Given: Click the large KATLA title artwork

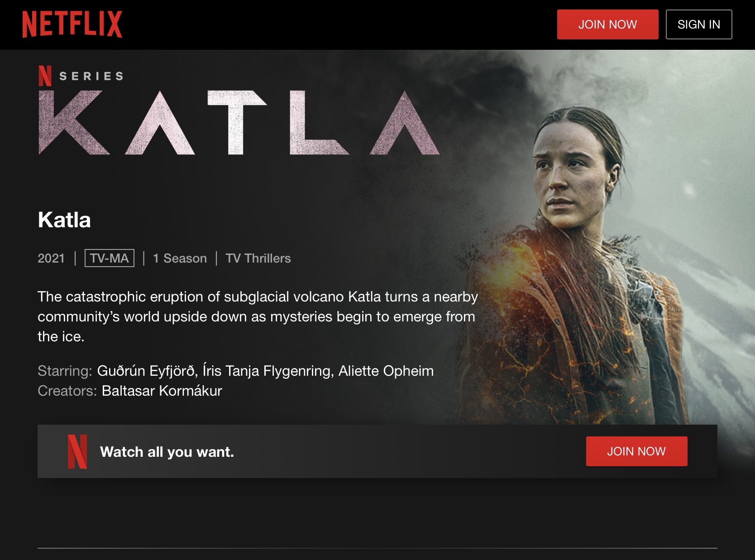Looking at the screenshot, I should click(x=239, y=123).
